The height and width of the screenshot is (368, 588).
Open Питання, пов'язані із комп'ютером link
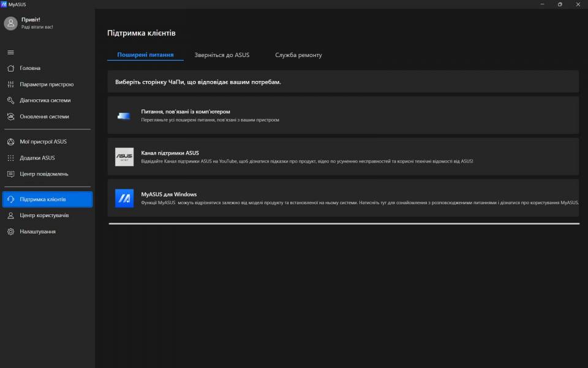(x=185, y=112)
